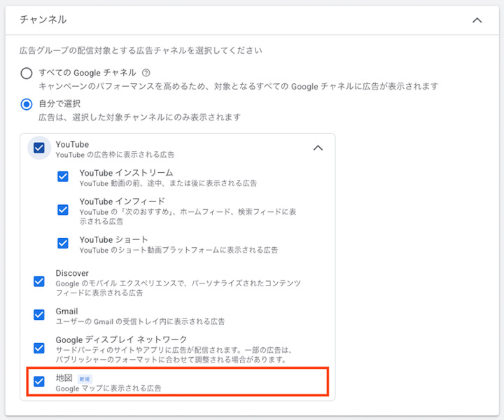Uncheck YouTube インストリーム checkbox
This screenshot has width=504, height=420.
(x=63, y=176)
